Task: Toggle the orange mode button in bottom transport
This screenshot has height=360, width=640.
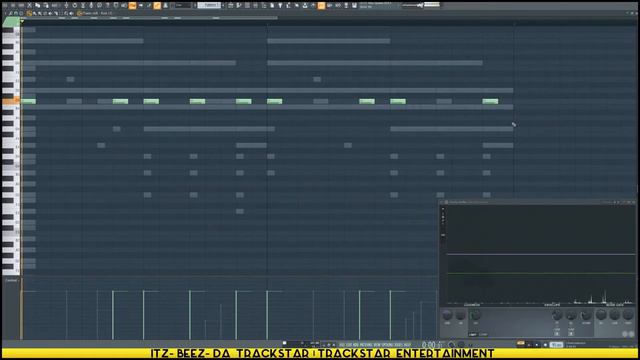Action: tap(520, 344)
